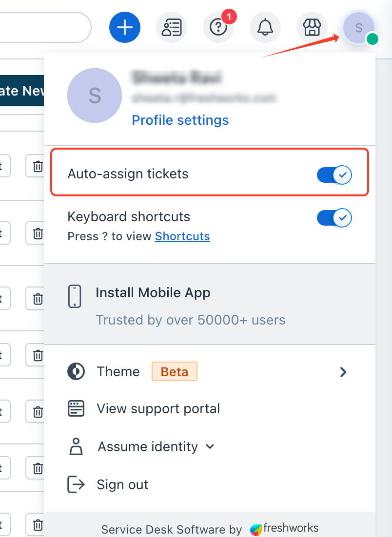Click the first trash delete icon
Screen dimensions: 392x537
pyautogui.click(x=38, y=166)
